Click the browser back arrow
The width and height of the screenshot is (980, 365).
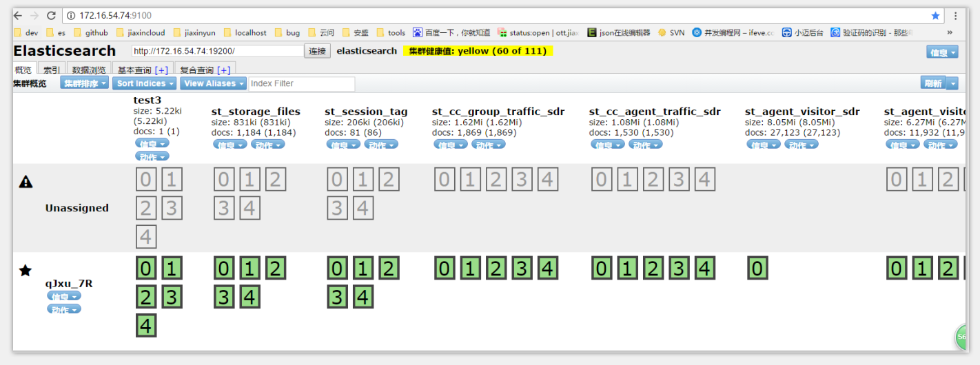pyautogui.click(x=18, y=15)
